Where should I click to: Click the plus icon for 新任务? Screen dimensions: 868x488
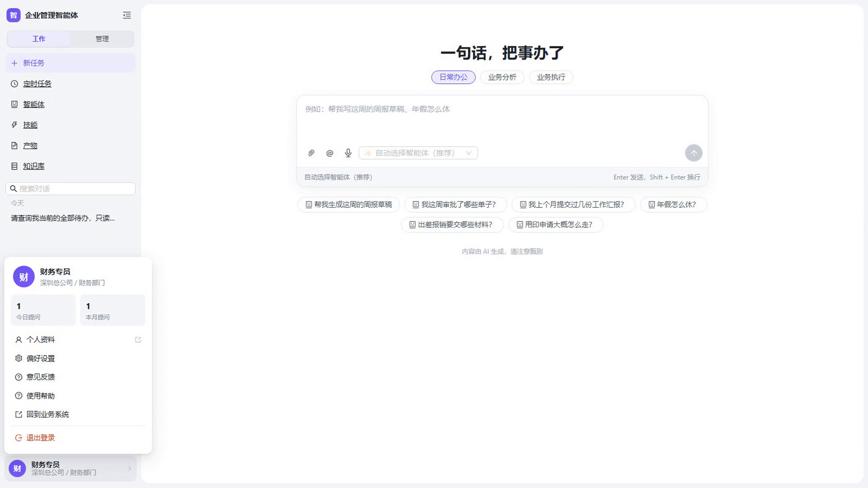pos(14,63)
